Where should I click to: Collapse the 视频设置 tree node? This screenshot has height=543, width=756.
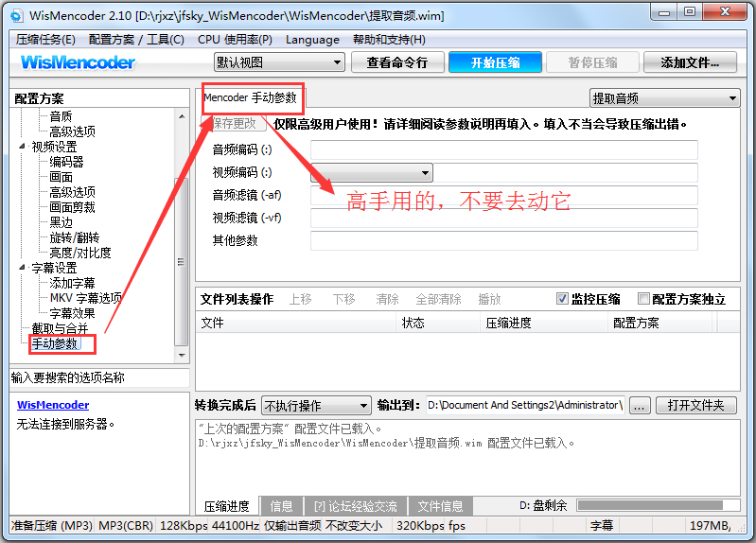(x=22, y=146)
